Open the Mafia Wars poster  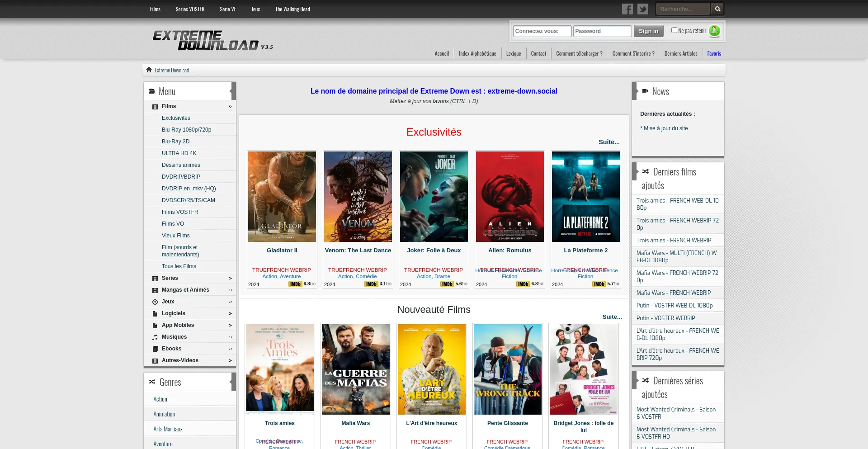[356, 369]
